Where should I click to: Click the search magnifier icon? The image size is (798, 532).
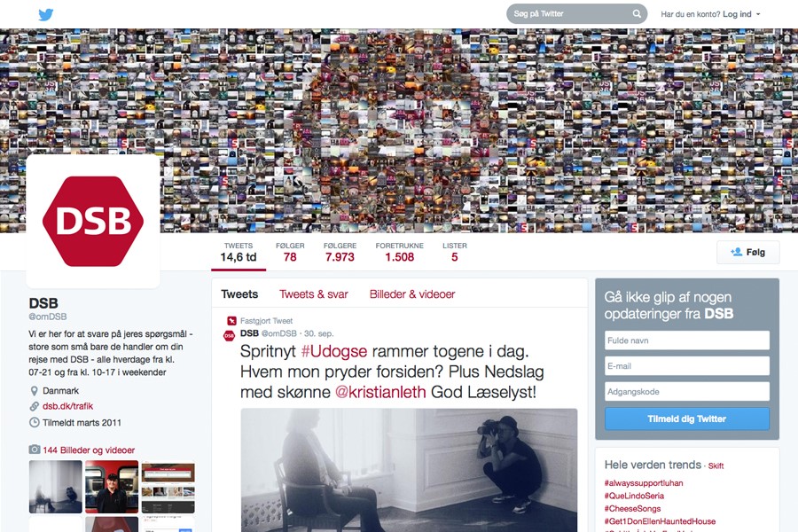click(x=636, y=14)
